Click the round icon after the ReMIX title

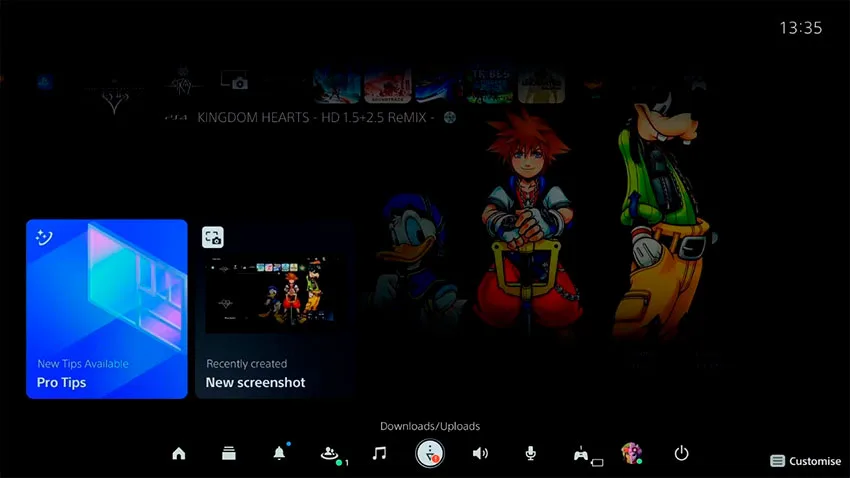[x=450, y=118]
